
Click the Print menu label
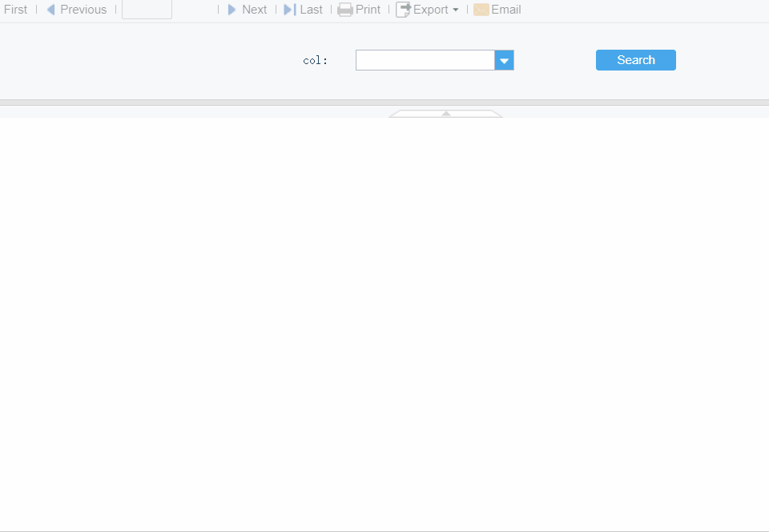pyautogui.click(x=367, y=10)
